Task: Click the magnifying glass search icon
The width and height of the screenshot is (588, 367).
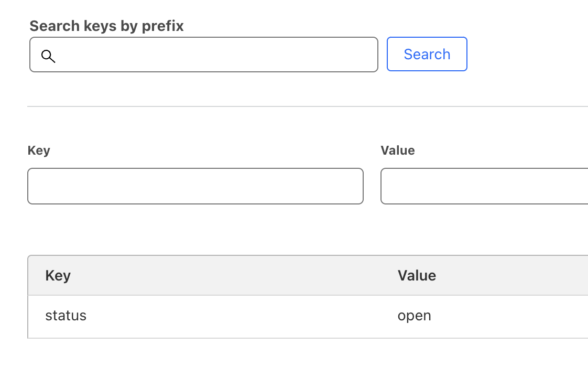Action: tap(48, 56)
